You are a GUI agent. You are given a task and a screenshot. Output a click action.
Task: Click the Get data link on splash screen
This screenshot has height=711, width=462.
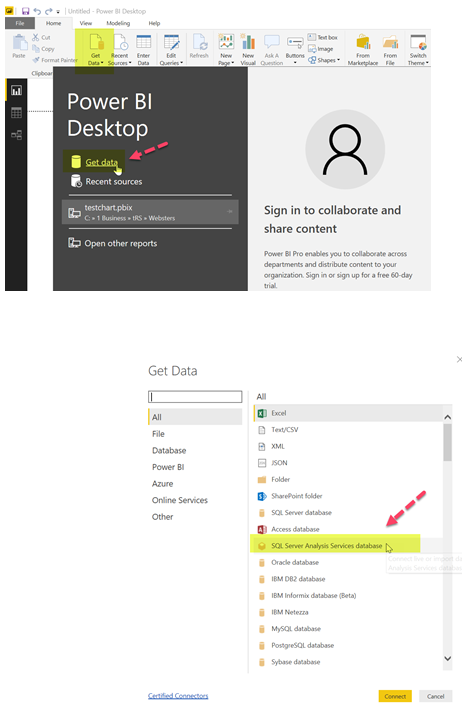click(102, 162)
